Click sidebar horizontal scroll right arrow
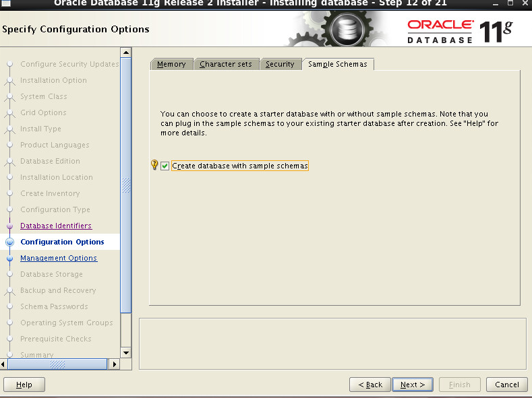This screenshot has height=398, width=532. click(114, 364)
